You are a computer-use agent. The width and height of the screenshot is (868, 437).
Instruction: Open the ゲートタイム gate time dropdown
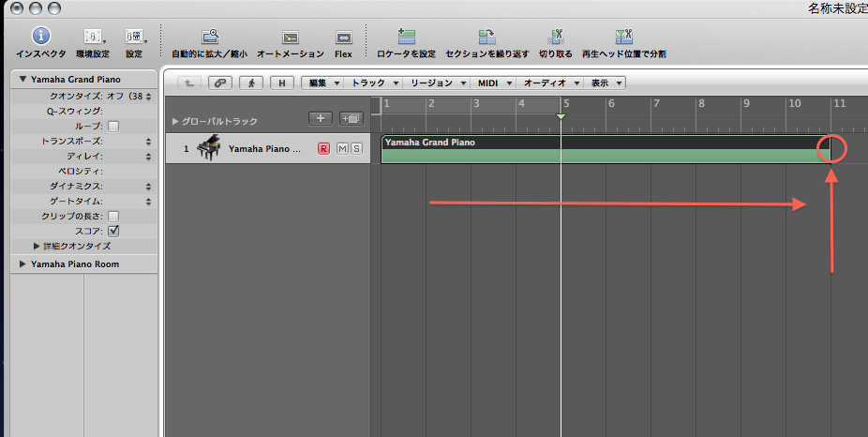pyautogui.click(x=148, y=201)
